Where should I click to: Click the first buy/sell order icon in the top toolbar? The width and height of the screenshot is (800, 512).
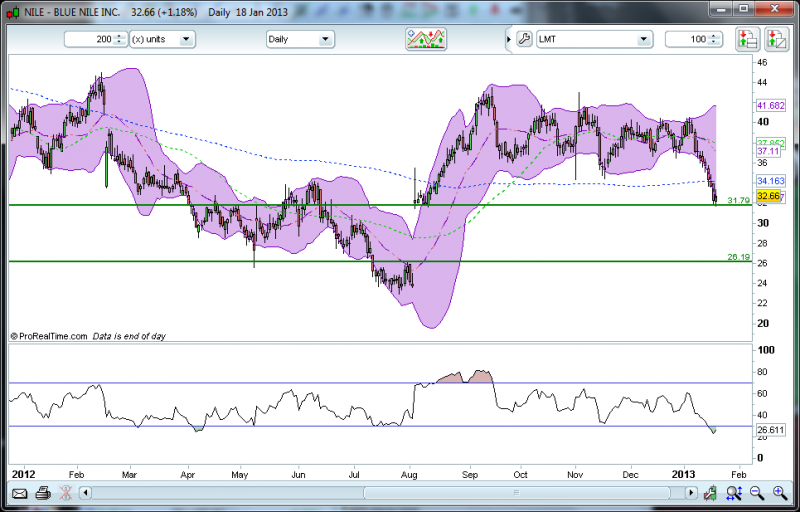pyautogui.click(x=747, y=39)
